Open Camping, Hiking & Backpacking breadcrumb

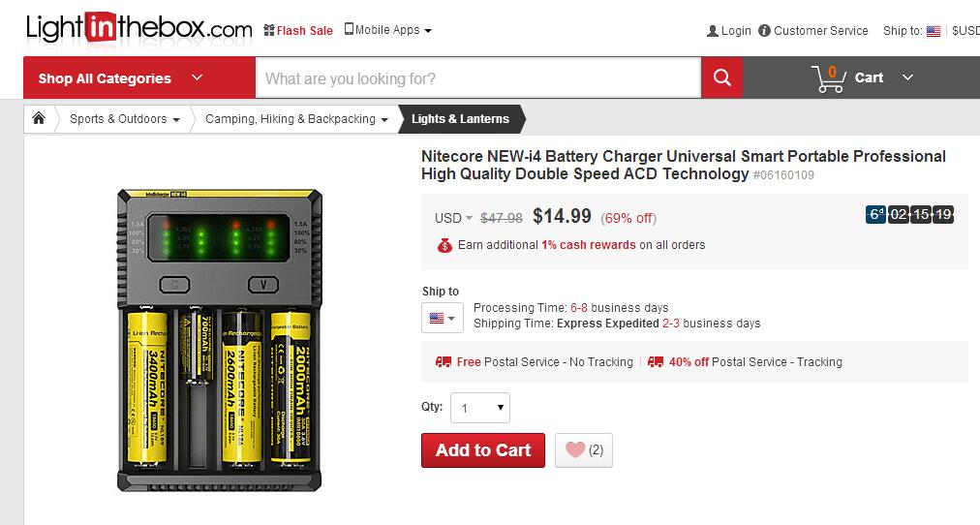tap(296, 119)
